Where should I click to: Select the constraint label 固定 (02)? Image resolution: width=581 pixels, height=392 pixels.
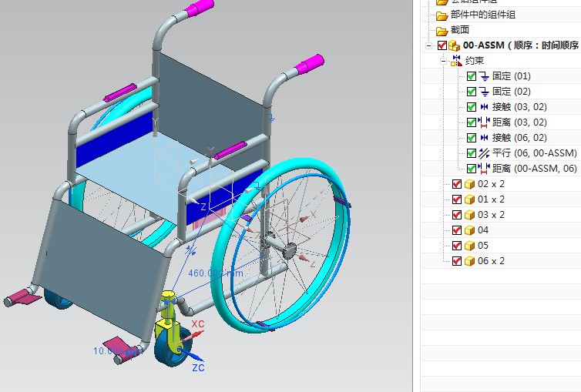coord(512,92)
